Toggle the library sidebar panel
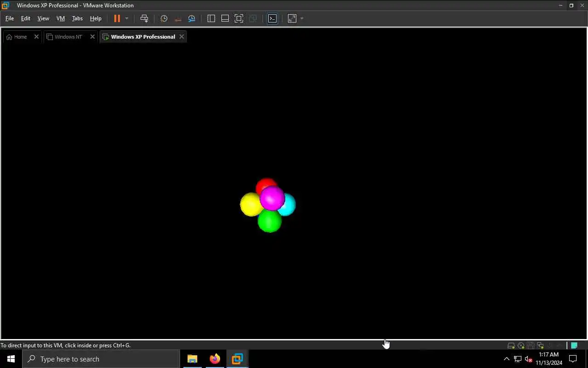Image resolution: width=588 pixels, height=368 pixels. click(211, 18)
